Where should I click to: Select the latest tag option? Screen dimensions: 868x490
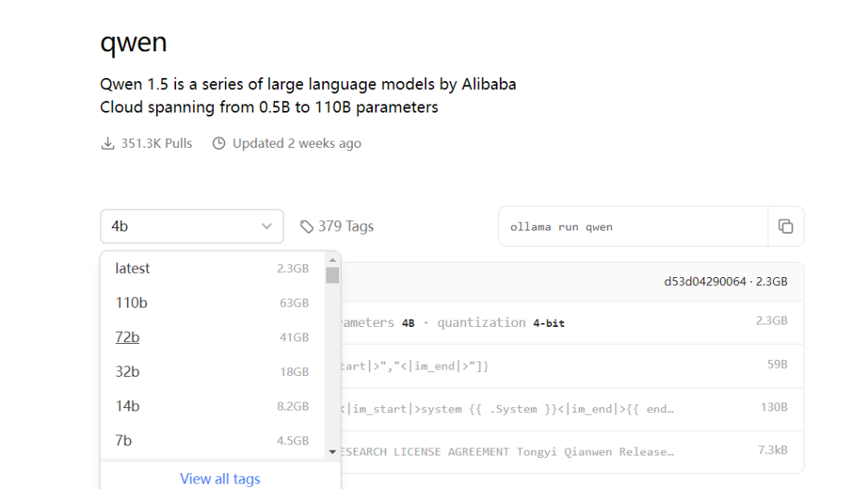(x=212, y=268)
